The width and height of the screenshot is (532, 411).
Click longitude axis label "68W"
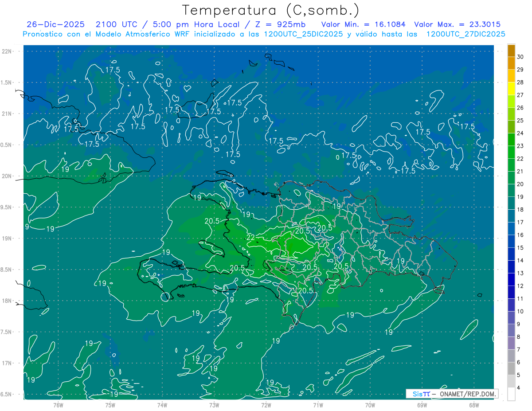pos(474,405)
